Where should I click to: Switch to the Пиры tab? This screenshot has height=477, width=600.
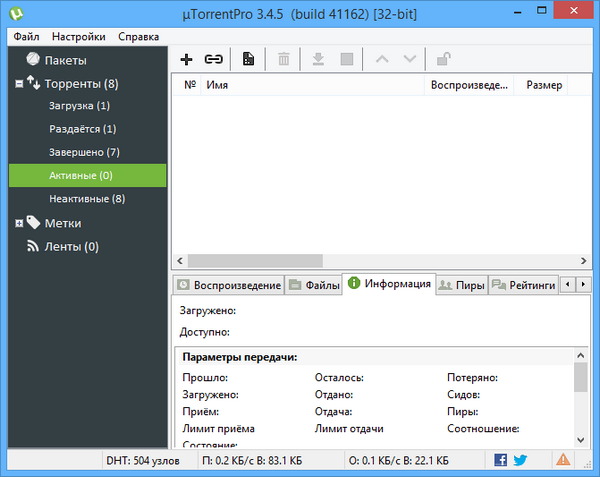coord(462,285)
